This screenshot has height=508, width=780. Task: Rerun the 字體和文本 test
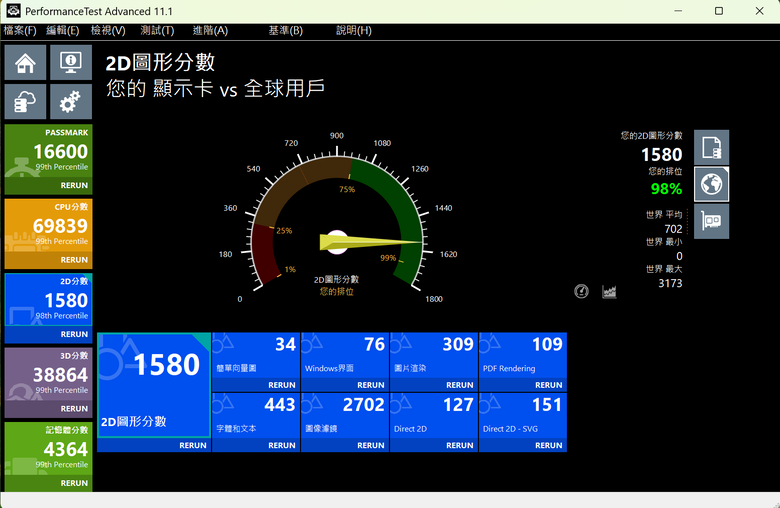pyautogui.click(x=282, y=445)
